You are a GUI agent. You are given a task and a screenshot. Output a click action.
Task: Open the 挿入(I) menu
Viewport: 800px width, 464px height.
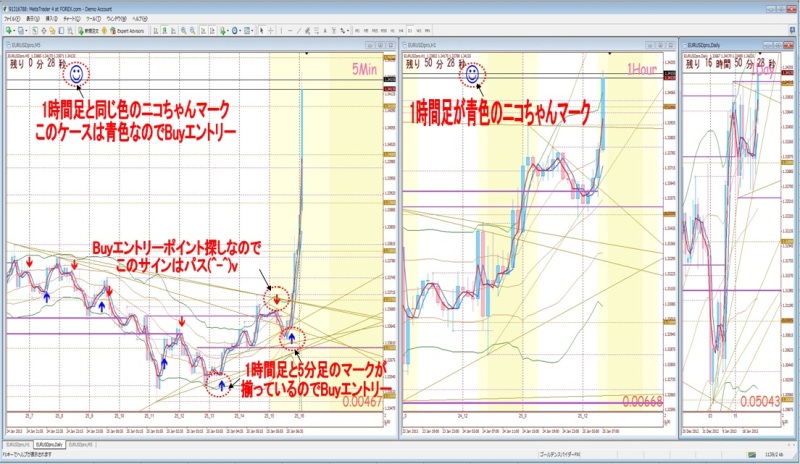pyautogui.click(x=52, y=19)
